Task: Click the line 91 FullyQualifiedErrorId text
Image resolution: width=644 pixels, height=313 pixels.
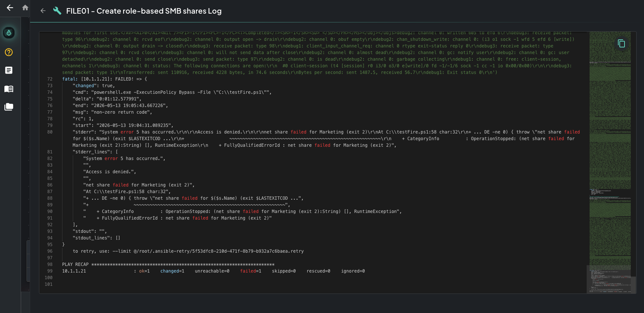Action: coord(178,218)
